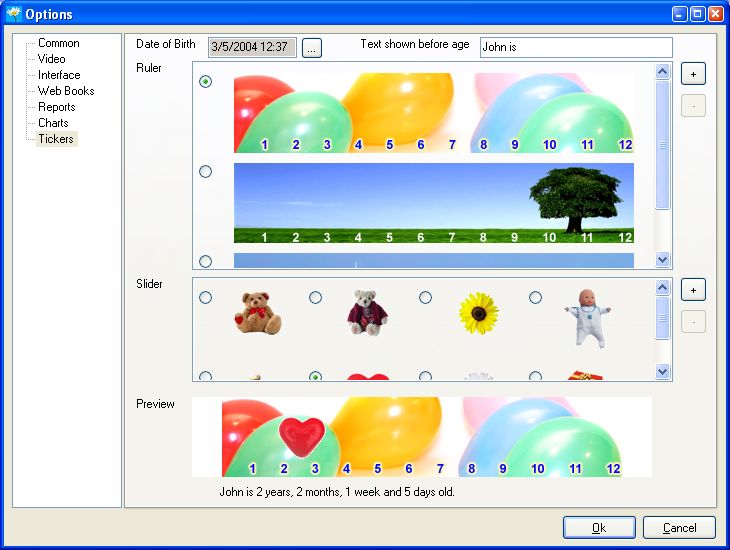
Task: Click the red heart in the preview
Action: point(302,437)
